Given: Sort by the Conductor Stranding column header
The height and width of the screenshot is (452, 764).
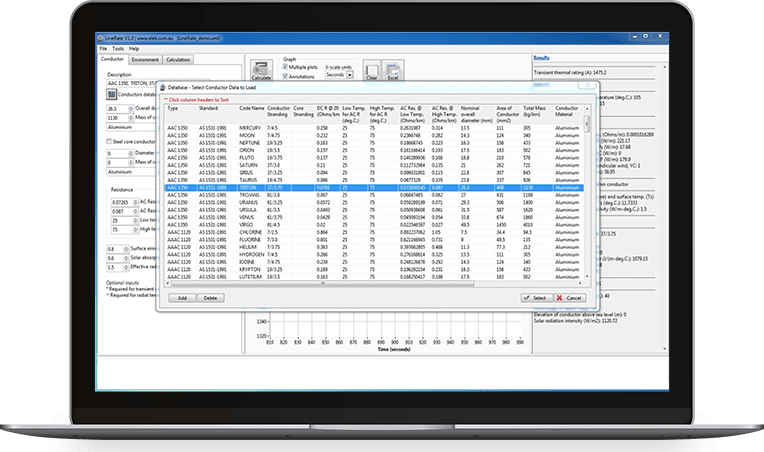Looking at the screenshot, I should coord(279,114).
